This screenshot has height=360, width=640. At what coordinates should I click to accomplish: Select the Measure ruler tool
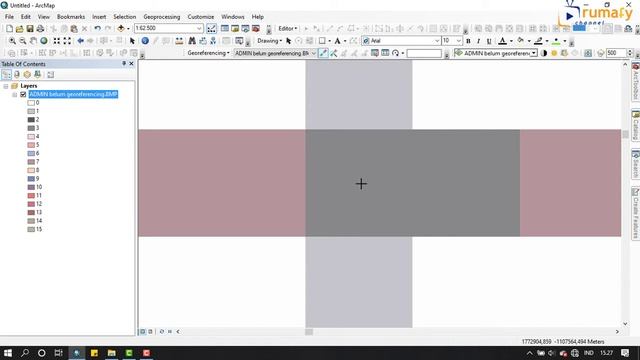tap(179, 41)
